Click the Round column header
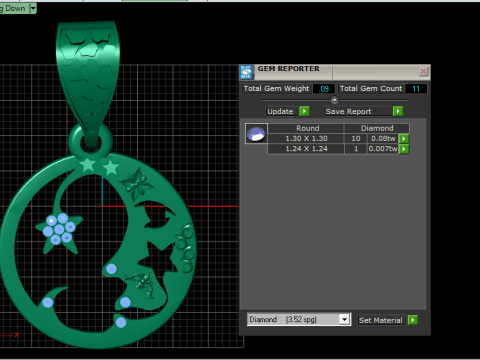Screen dimensions: 480x360 coord(306,128)
